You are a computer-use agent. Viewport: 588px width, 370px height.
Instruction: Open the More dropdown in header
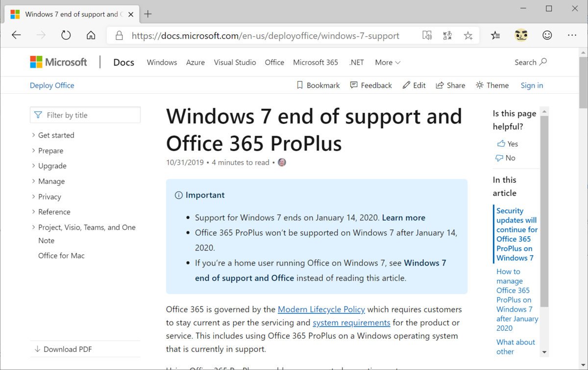pyautogui.click(x=388, y=62)
